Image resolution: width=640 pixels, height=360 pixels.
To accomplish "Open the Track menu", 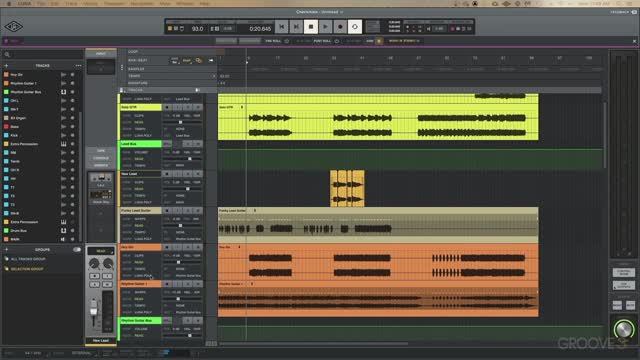I will (x=71, y=3).
